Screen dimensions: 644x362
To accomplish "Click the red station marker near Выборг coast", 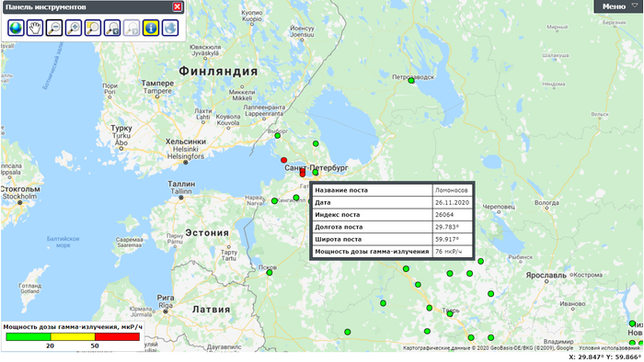I will [x=283, y=160].
